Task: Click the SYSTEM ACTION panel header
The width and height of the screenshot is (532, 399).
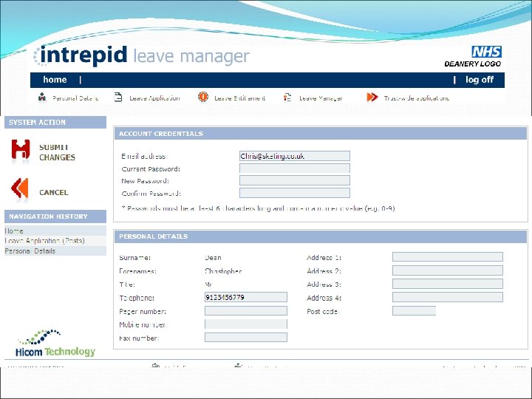Action: tap(55, 122)
